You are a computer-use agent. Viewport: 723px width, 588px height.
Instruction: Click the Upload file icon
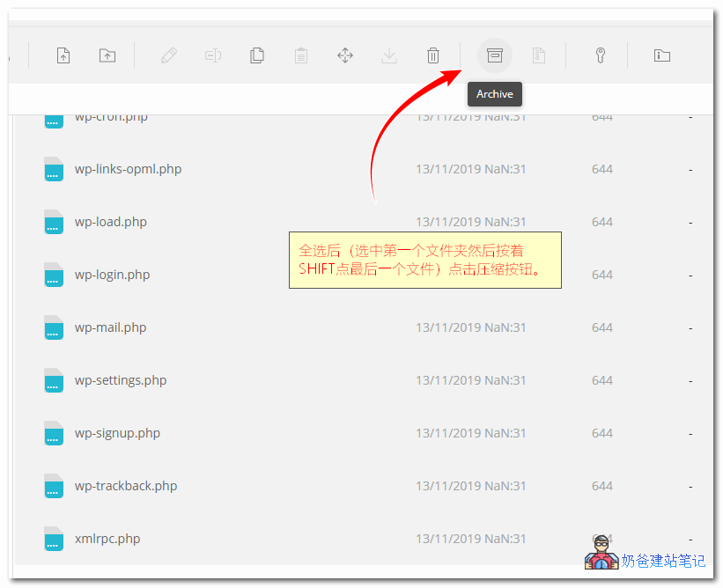click(x=63, y=55)
